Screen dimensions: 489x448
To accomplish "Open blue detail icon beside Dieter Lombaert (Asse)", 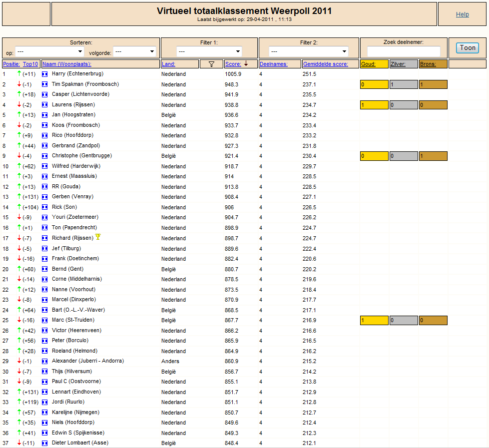I will point(45,443).
